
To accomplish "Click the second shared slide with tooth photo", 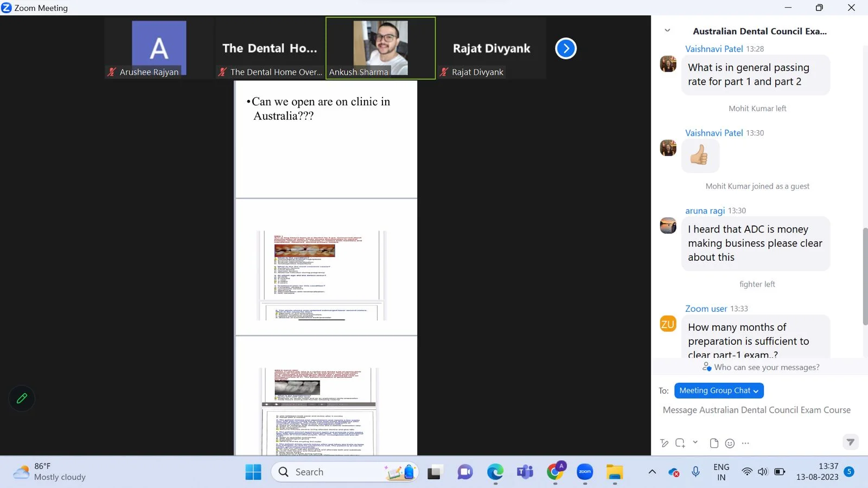I will [x=326, y=267].
